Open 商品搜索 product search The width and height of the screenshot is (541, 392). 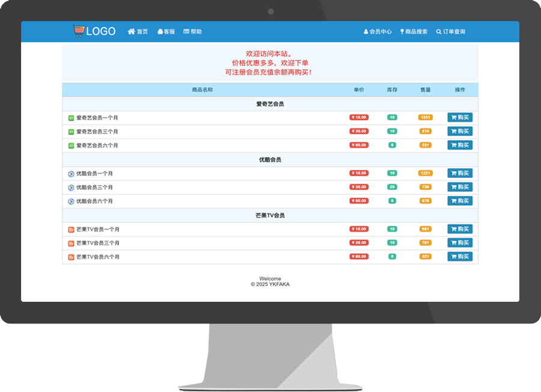click(414, 32)
